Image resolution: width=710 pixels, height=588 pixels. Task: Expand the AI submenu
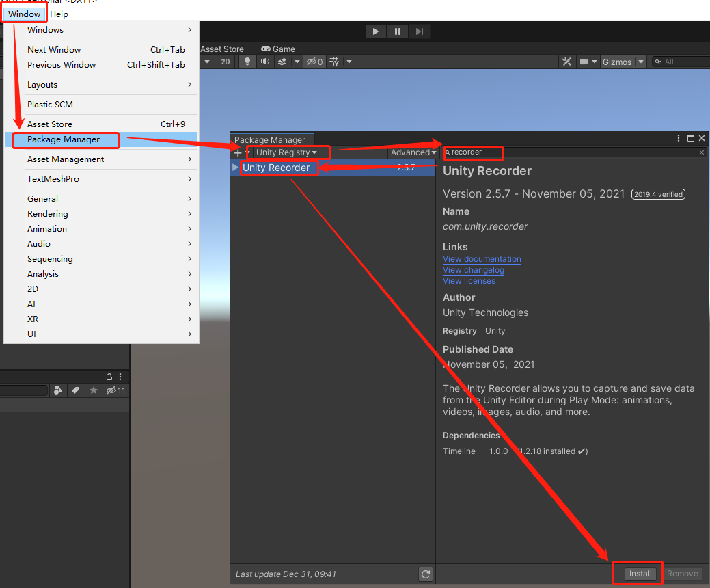(101, 304)
